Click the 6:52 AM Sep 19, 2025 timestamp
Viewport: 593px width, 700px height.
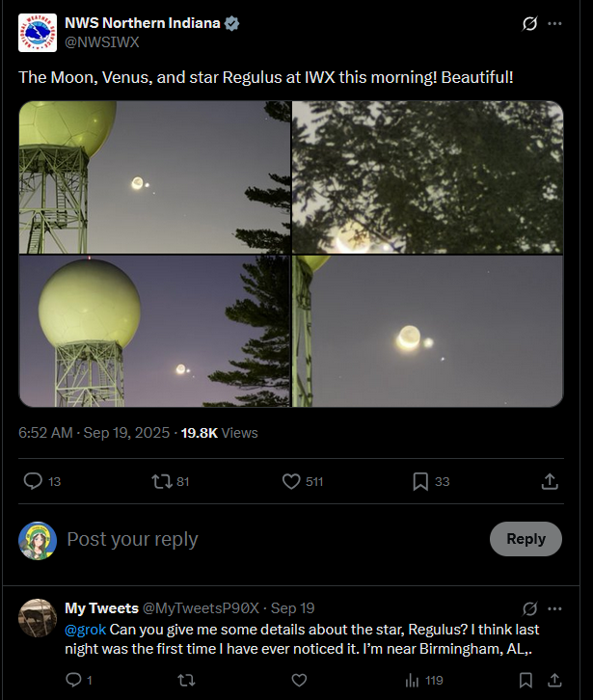(94, 433)
